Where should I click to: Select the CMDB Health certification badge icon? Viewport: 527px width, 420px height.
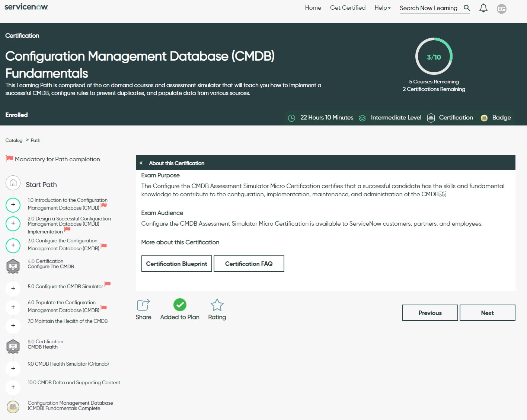click(13, 347)
